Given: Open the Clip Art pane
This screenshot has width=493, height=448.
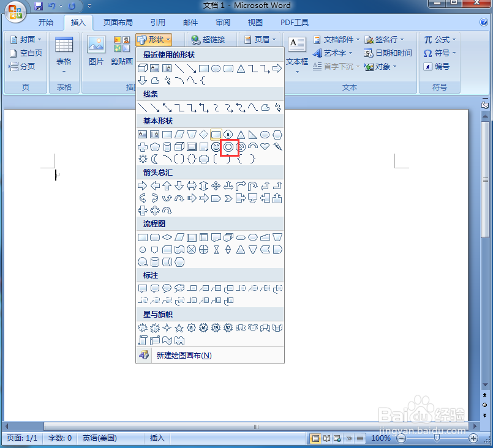Looking at the screenshot, I should [122, 51].
